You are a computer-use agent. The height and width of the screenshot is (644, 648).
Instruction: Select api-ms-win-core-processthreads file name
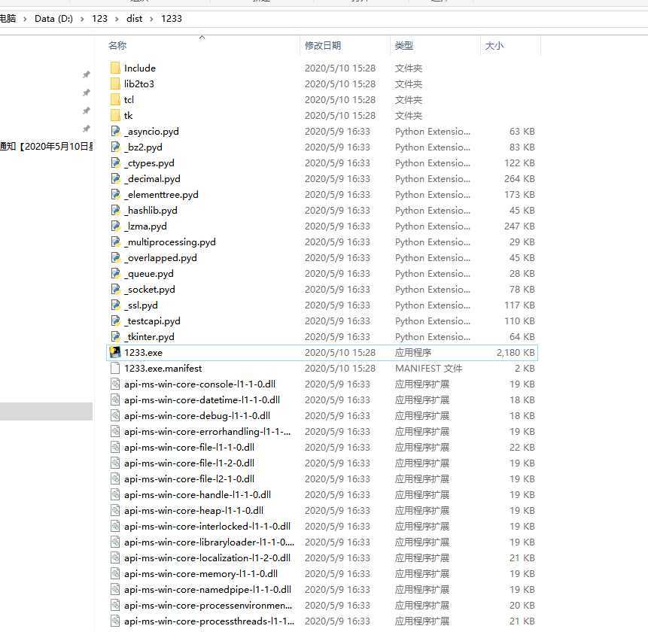tap(209, 621)
